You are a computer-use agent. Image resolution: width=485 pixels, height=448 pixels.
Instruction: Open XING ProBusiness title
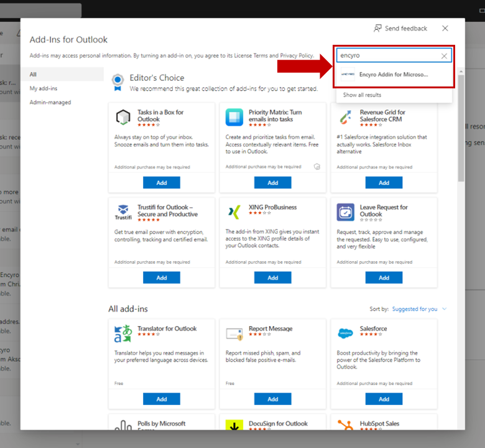(272, 207)
